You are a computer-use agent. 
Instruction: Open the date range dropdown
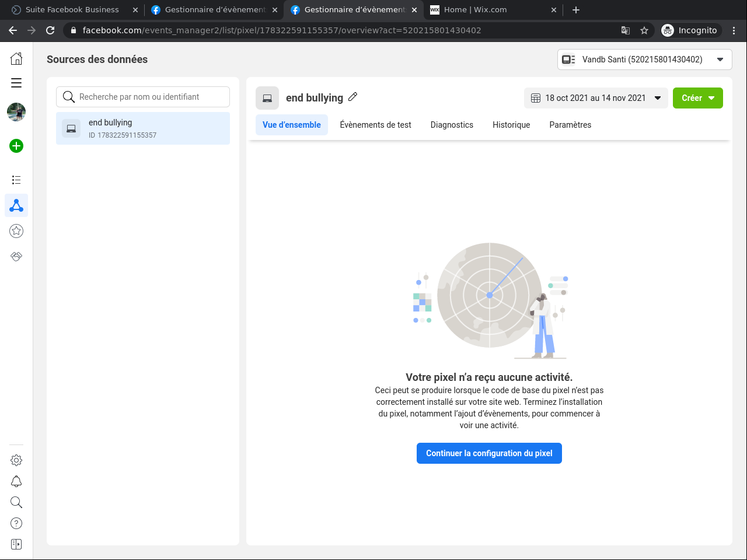[x=596, y=98]
